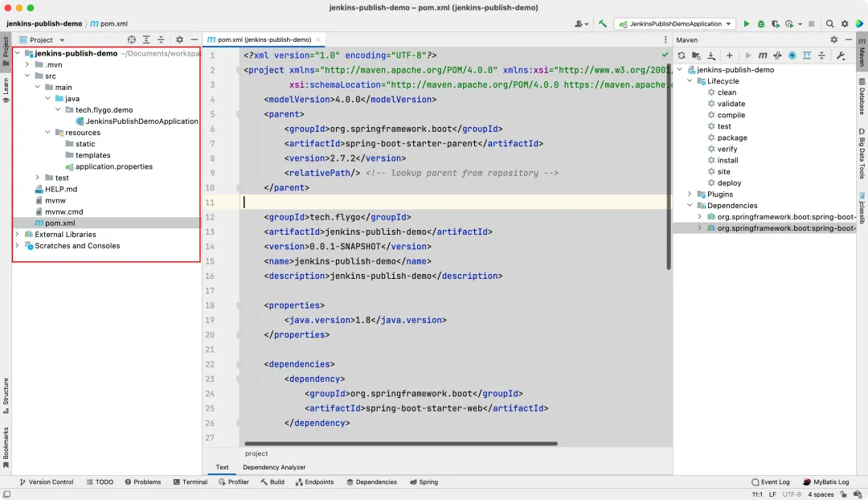The width and height of the screenshot is (868, 500).
Task: Open Project view mode dropdown arrow
Action: point(62,40)
